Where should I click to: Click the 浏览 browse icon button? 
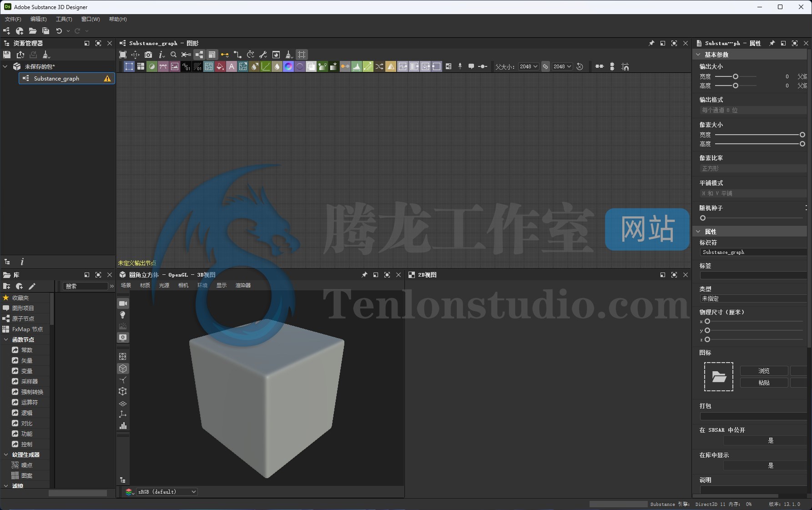tap(764, 371)
